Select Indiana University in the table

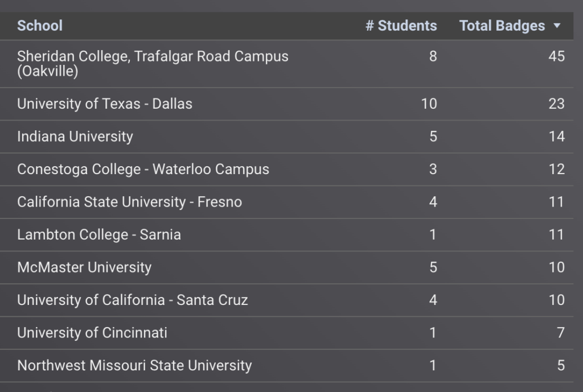pos(75,137)
